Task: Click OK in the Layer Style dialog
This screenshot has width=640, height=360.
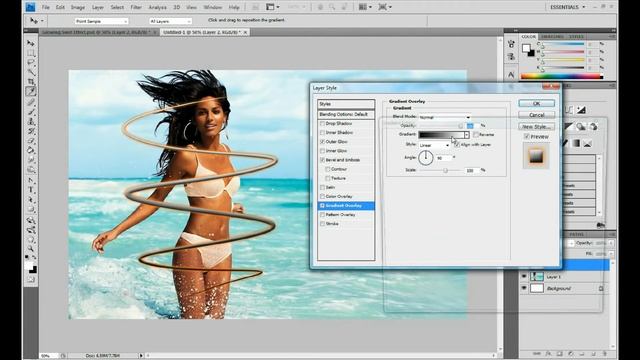Action: (536, 103)
